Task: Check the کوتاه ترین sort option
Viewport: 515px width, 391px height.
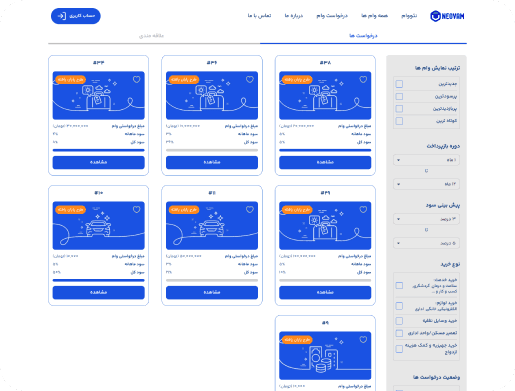Action: pos(399,121)
